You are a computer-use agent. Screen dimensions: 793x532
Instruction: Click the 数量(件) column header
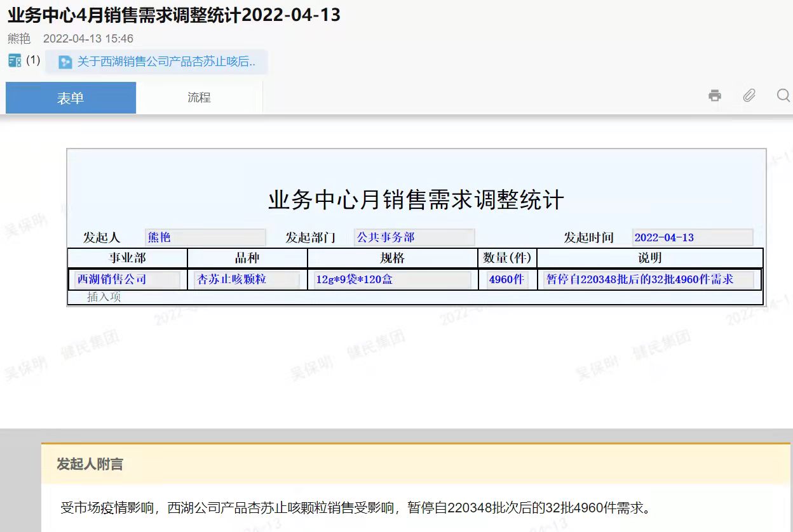click(x=508, y=258)
